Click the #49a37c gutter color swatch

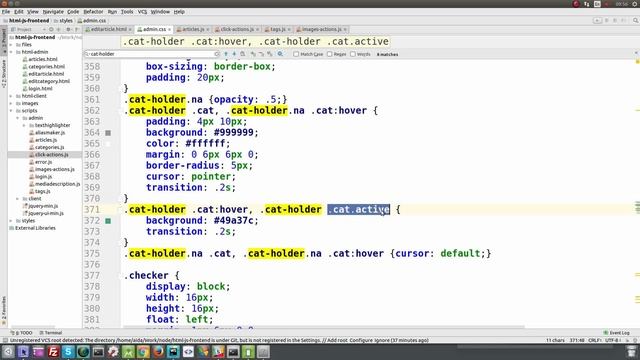[x=108, y=221]
